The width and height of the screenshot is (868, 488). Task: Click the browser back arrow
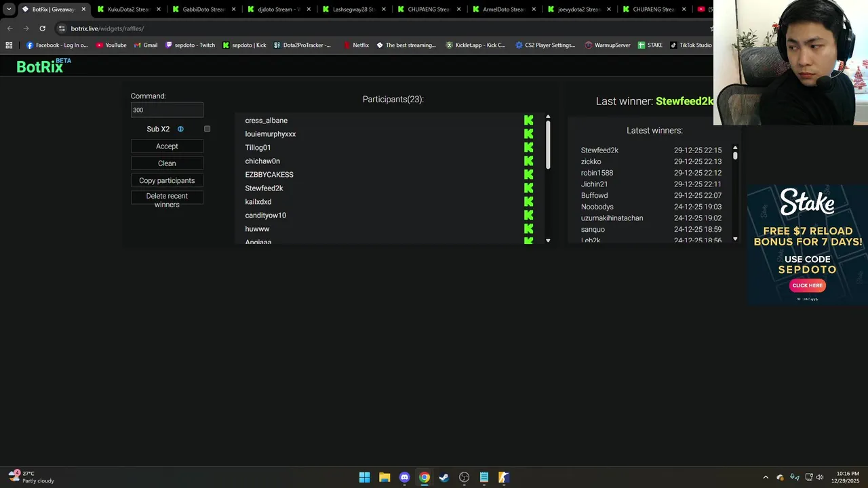click(x=9, y=28)
